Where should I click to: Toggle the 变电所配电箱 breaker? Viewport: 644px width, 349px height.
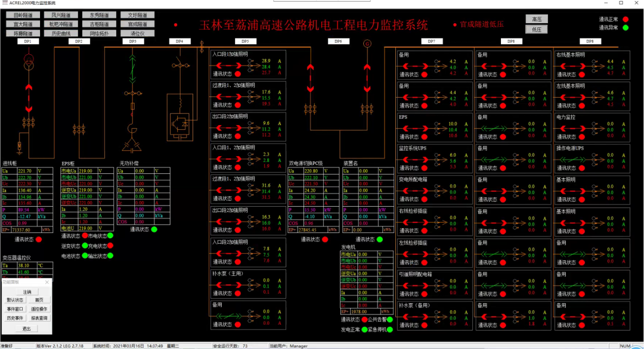pos(416,191)
